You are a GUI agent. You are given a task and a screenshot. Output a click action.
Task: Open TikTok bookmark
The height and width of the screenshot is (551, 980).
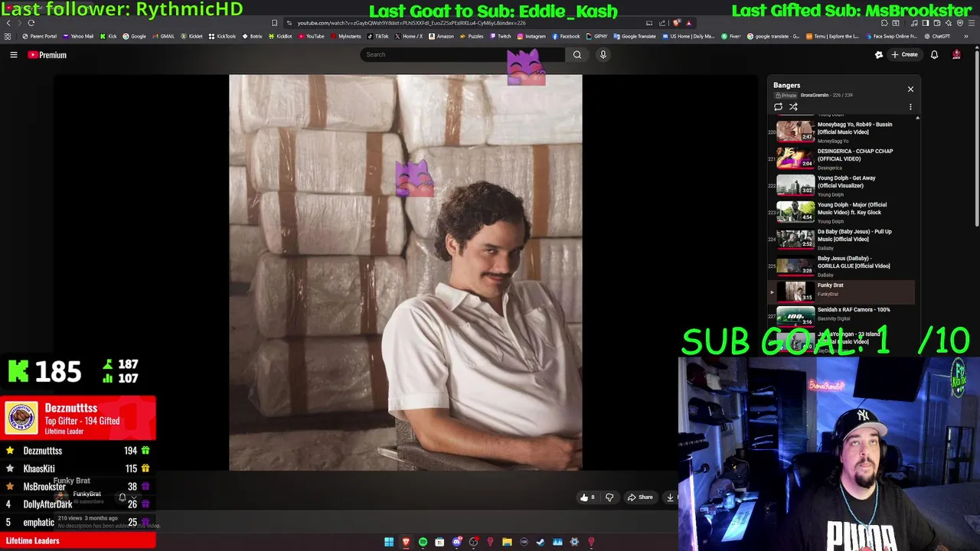coord(378,36)
